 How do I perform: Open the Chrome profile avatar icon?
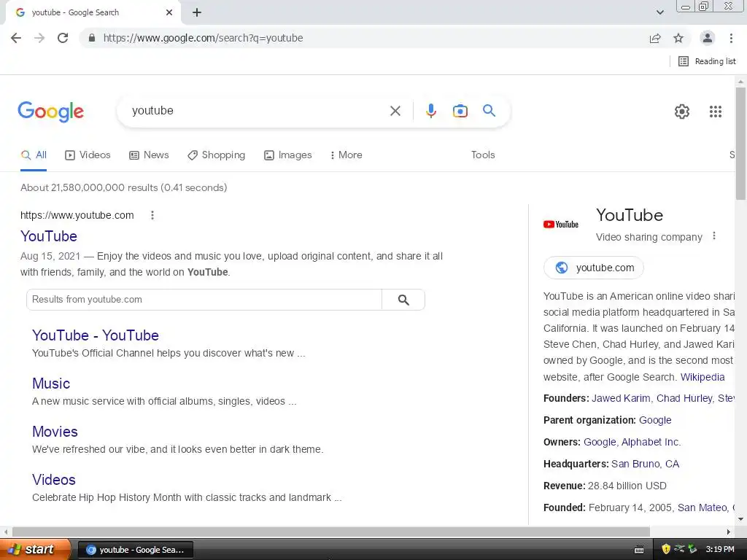(x=708, y=38)
